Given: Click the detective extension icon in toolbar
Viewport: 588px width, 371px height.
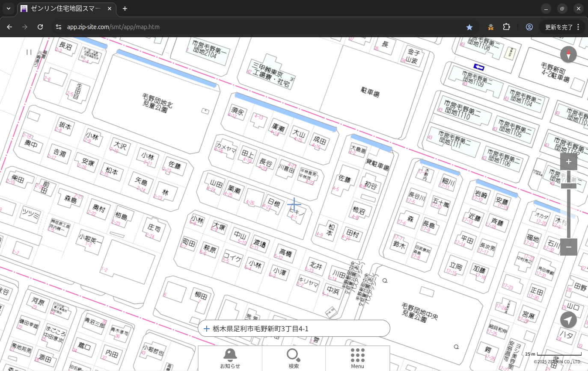Looking at the screenshot, I should (x=490, y=27).
